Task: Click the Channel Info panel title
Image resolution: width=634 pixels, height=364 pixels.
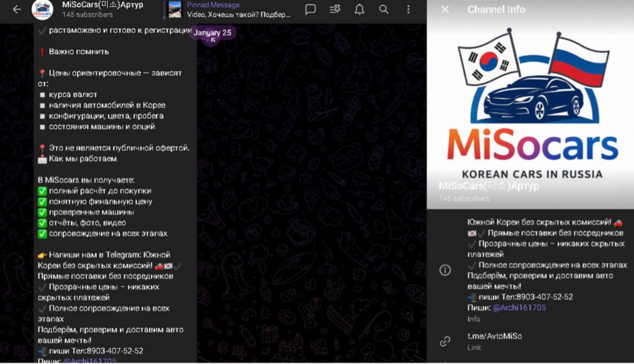Action: [x=496, y=10]
